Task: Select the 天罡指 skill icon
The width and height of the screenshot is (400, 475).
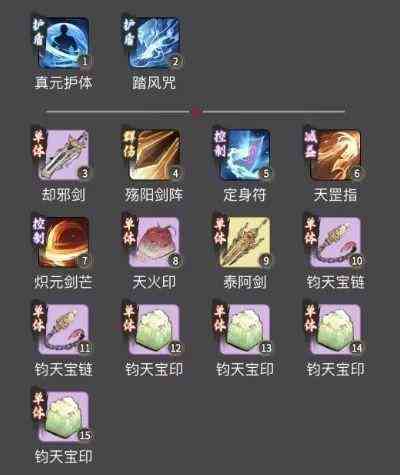Action: (x=336, y=155)
